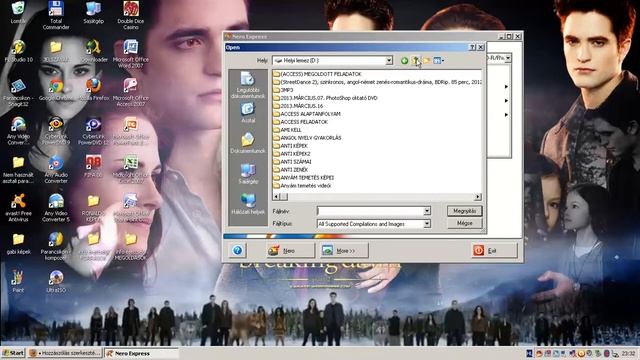The height and width of the screenshot is (360, 640).
Task: Open the Legutóbbi dokumentumok place
Action: [x=248, y=85]
